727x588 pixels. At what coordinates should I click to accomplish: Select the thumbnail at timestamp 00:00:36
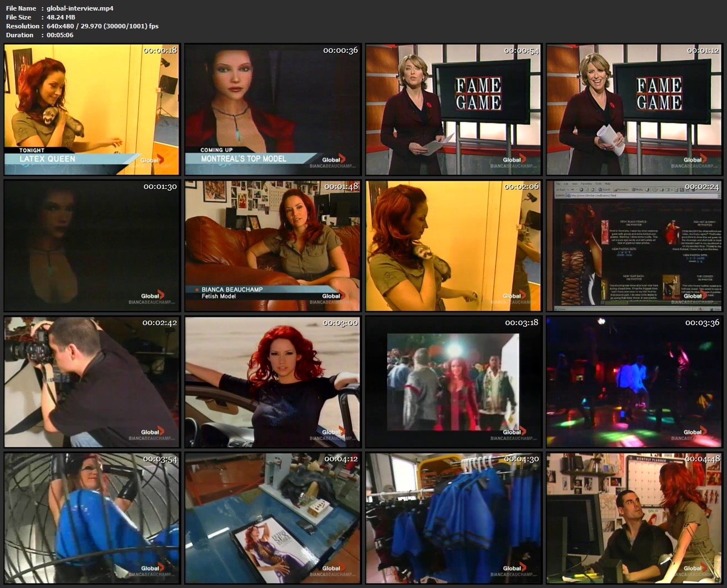pos(273,109)
